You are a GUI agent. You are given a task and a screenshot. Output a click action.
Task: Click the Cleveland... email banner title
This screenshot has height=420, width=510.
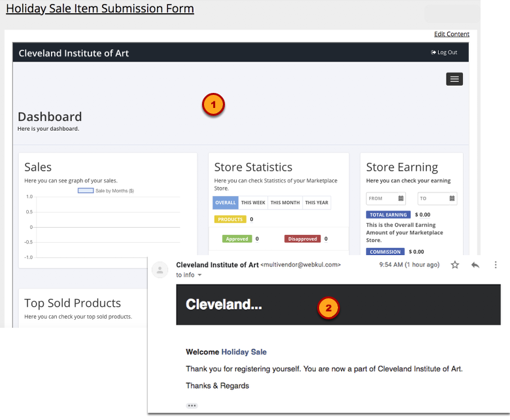[224, 304]
